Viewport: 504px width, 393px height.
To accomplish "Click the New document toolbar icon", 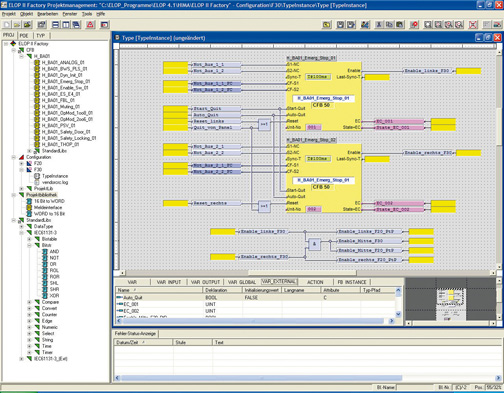I will coord(7,25).
